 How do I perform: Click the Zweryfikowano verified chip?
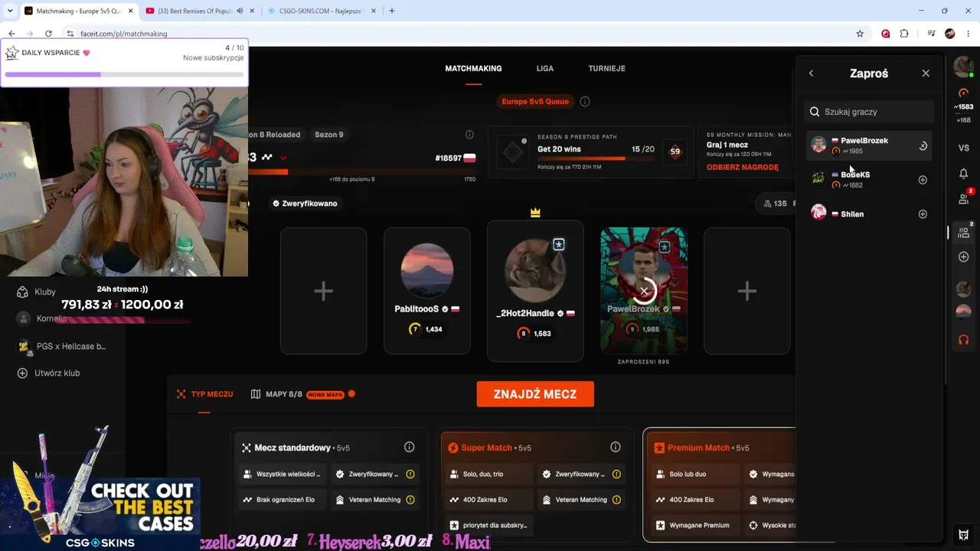305,204
